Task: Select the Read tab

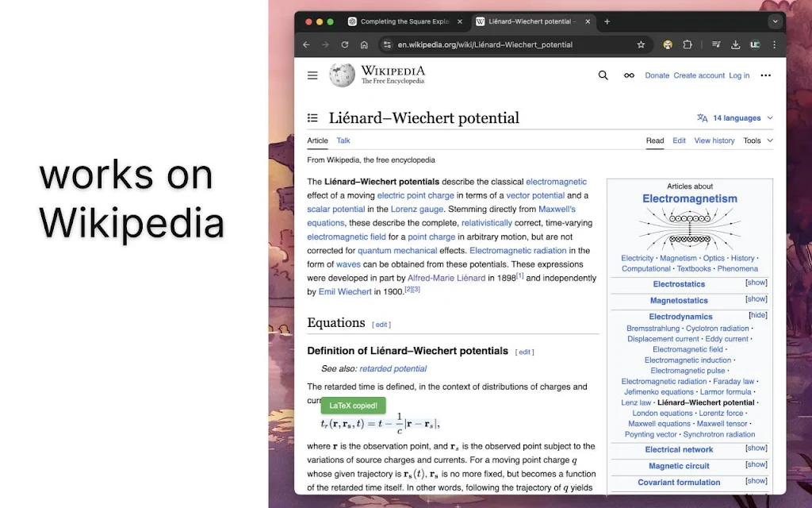Action: pos(654,140)
